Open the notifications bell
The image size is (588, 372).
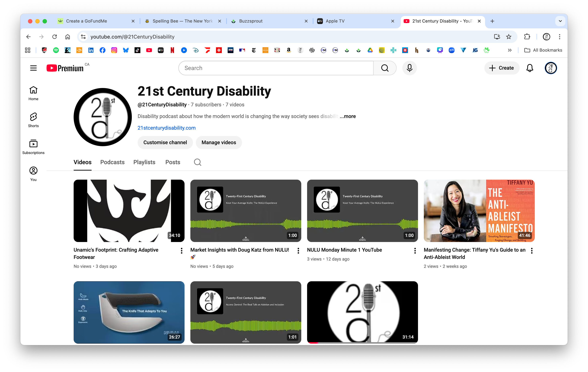[529, 68]
